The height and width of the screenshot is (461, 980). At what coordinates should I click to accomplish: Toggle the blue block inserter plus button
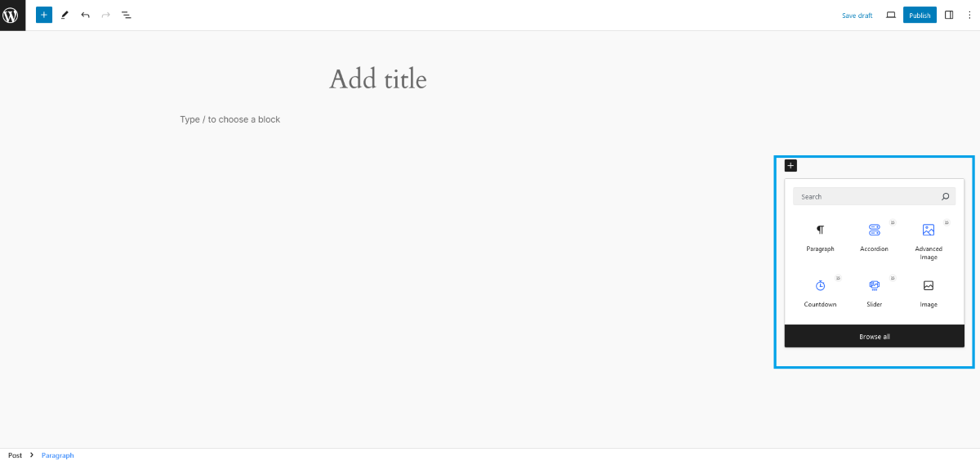click(x=44, y=15)
